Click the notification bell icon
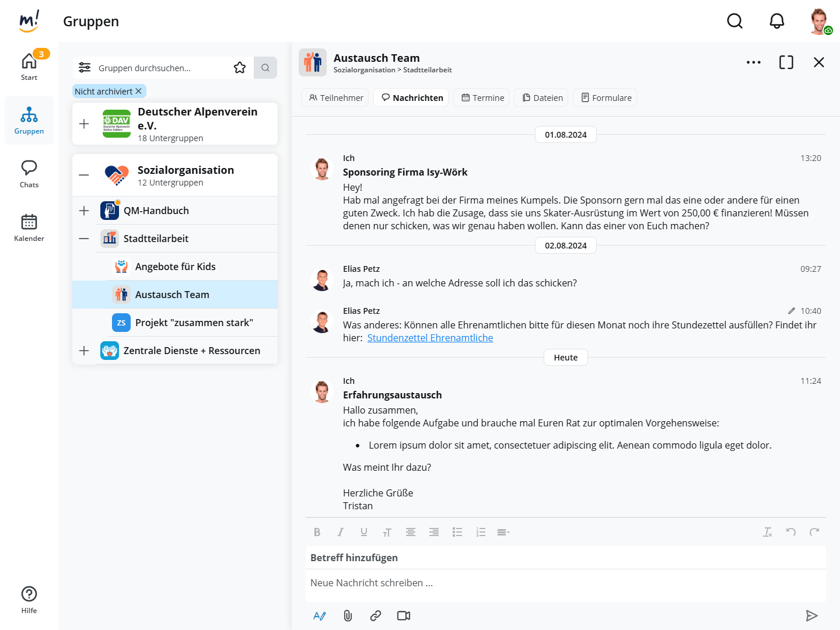The image size is (840, 630). pos(776,22)
